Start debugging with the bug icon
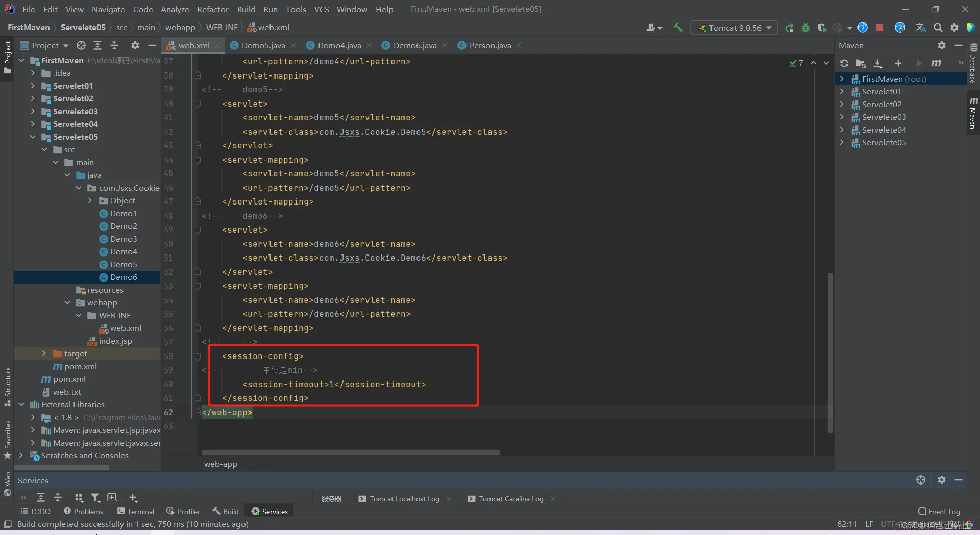 point(806,28)
